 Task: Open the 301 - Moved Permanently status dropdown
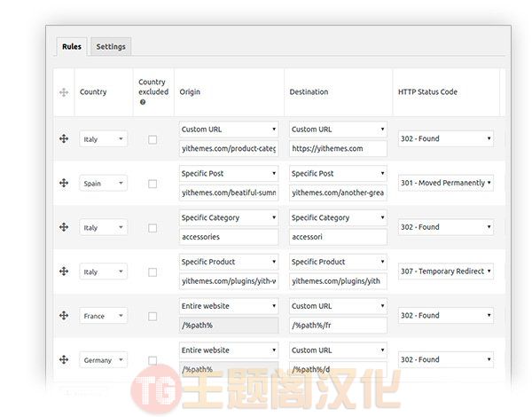[x=446, y=183]
